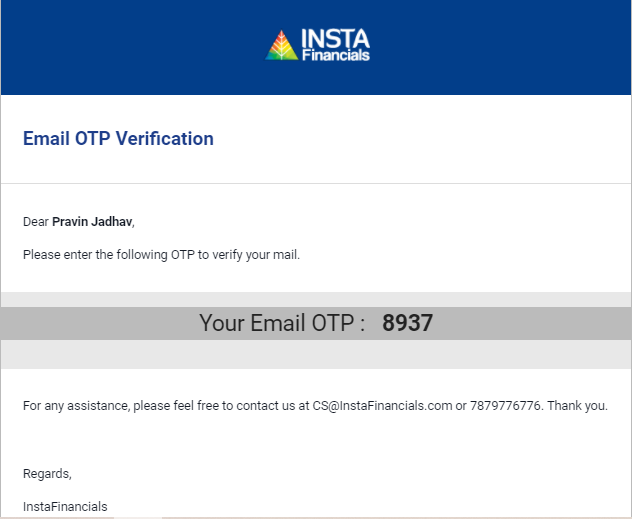This screenshot has height=519, width=632.
Task: Click the support phone number 7879776776
Action: click(505, 405)
